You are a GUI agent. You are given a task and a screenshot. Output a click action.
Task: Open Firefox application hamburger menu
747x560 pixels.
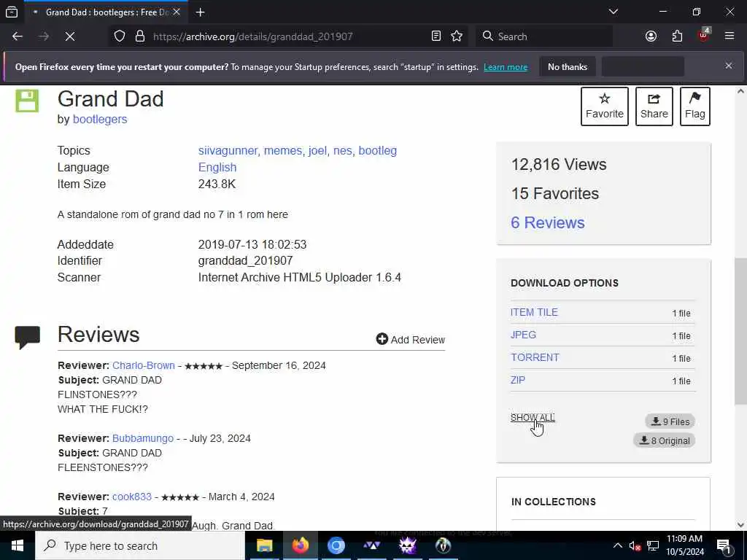click(x=729, y=36)
